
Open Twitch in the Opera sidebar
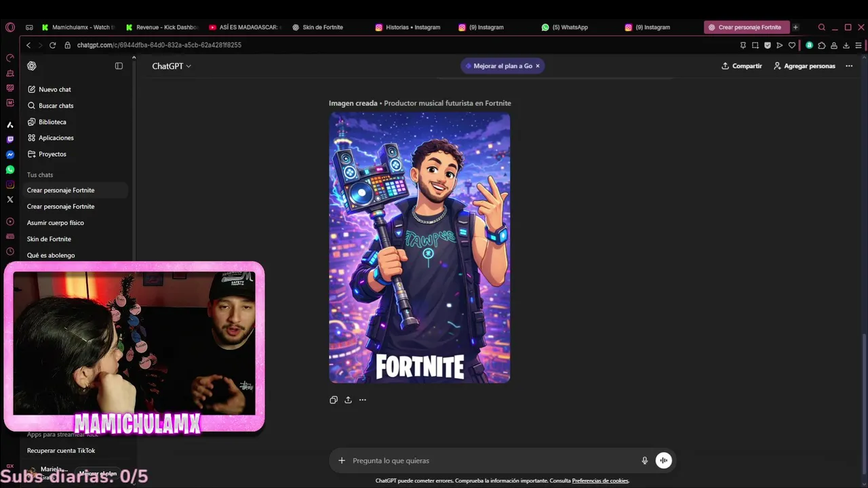point(9,140)
